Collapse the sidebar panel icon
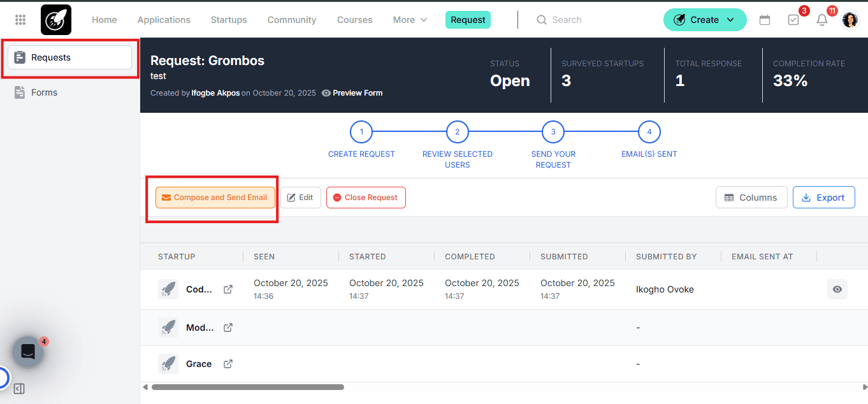This screenshot has height=404, width=868. 19,389
